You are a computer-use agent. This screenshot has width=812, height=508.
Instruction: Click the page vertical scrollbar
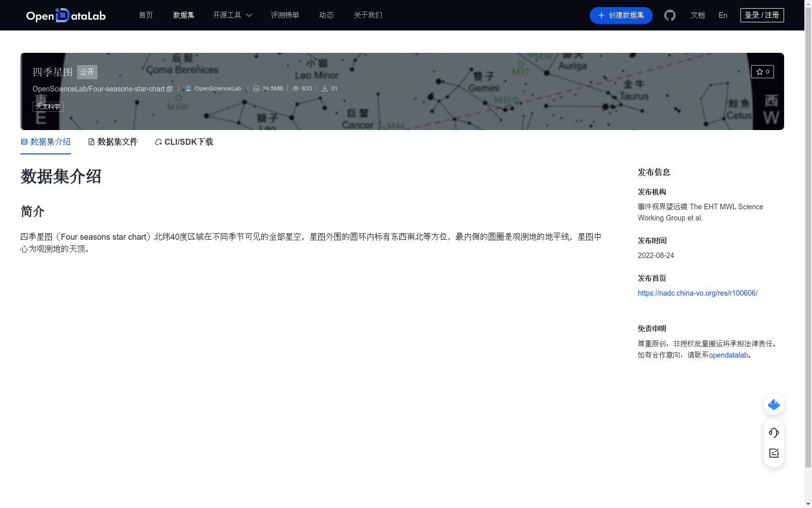[x=808, y=238]
